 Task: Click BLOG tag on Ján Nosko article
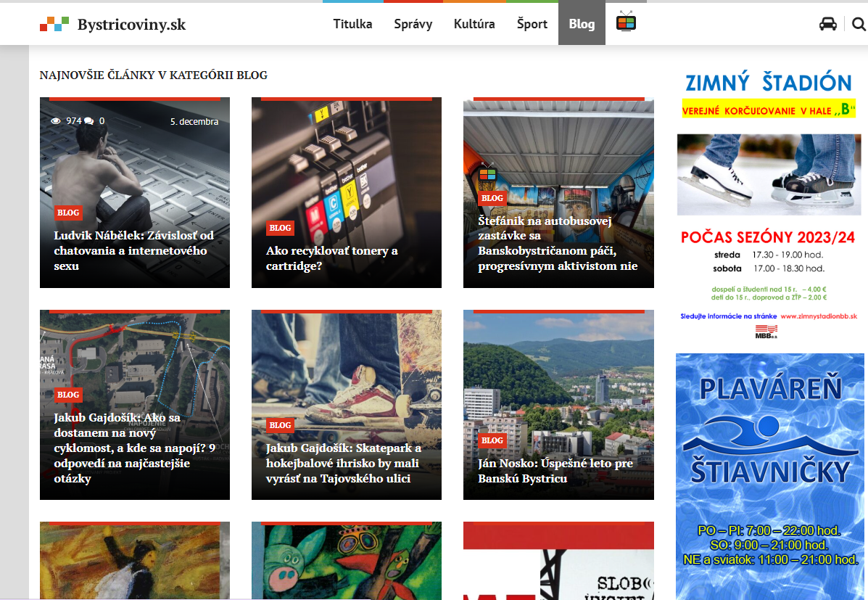(492, 440)
